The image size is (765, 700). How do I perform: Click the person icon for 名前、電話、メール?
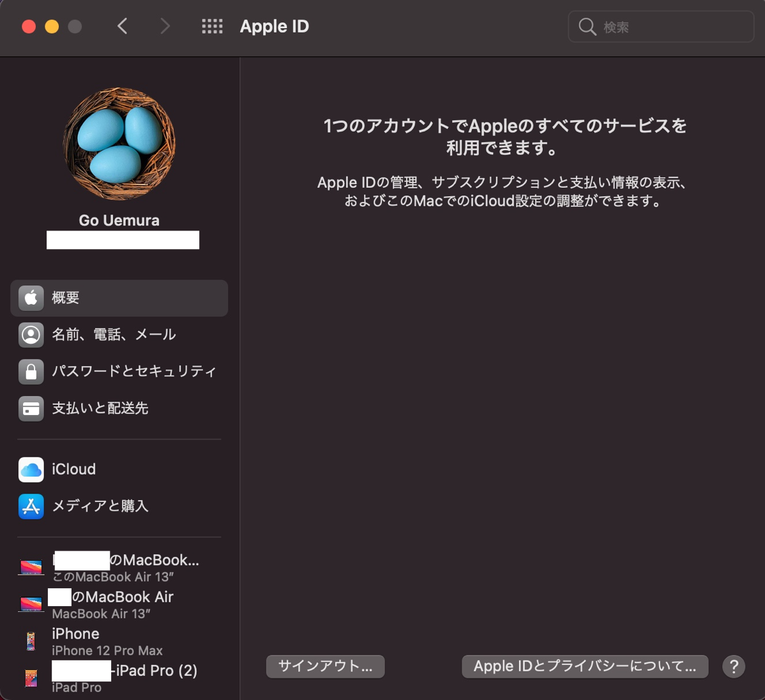tap(31, 335)
